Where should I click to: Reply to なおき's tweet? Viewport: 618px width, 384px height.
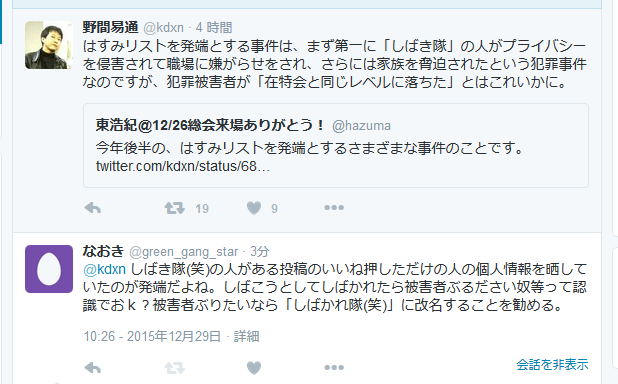[93, 368]
